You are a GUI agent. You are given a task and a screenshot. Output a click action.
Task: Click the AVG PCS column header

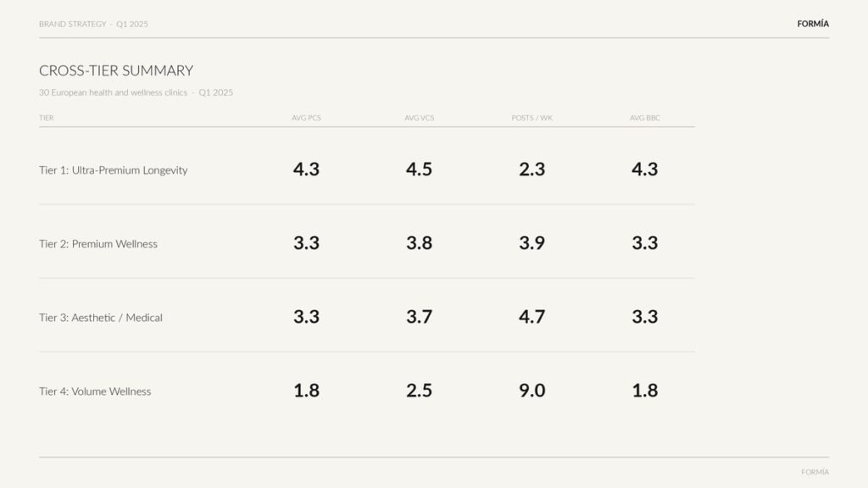[306, 118]
